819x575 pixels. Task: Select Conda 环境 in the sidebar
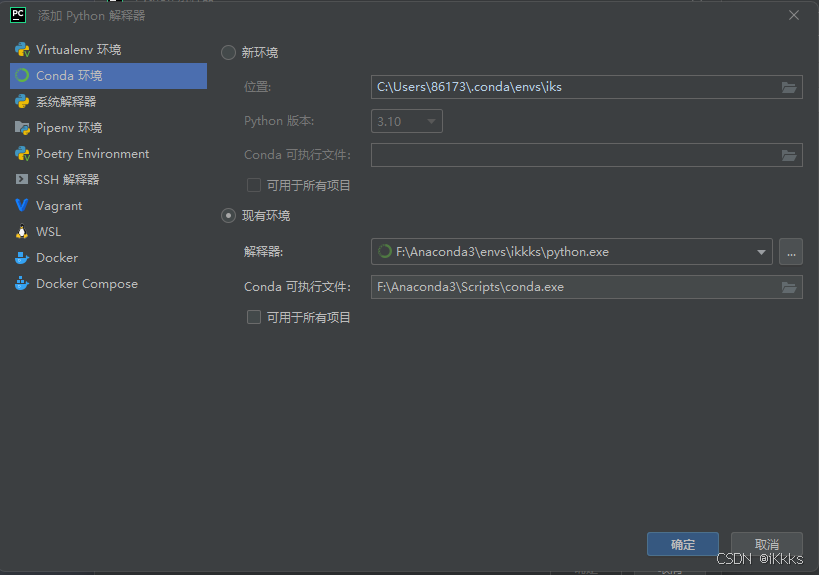109,76
